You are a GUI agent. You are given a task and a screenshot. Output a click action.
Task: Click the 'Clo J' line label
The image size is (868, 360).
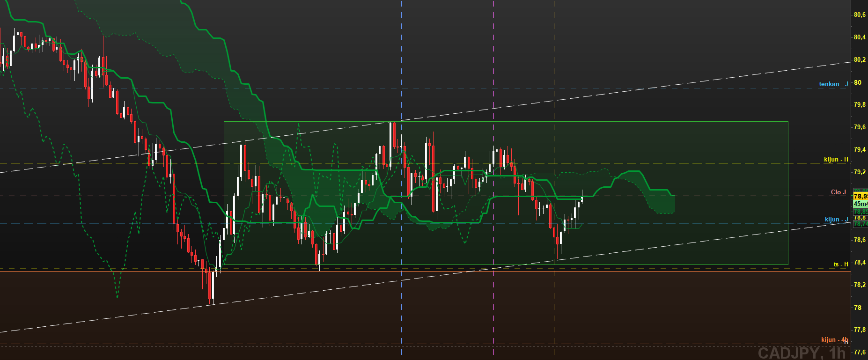pyautogui.click(x=839, y=192)
